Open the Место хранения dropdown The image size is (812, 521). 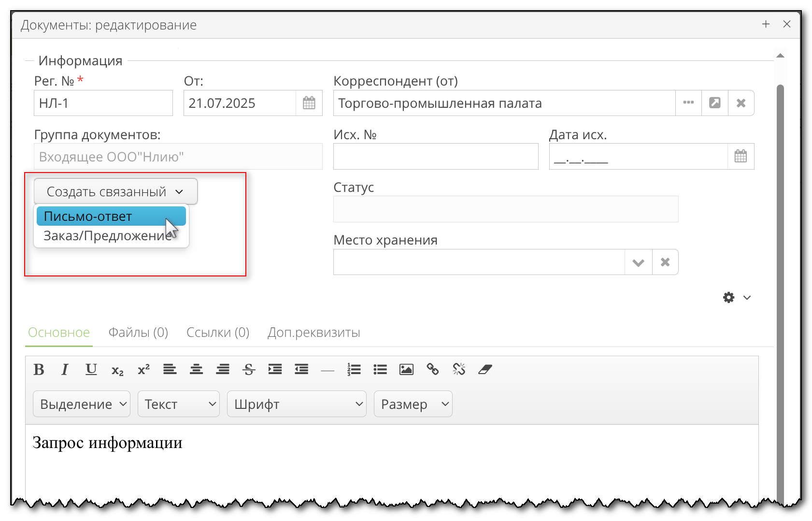[x=638, y=261]
